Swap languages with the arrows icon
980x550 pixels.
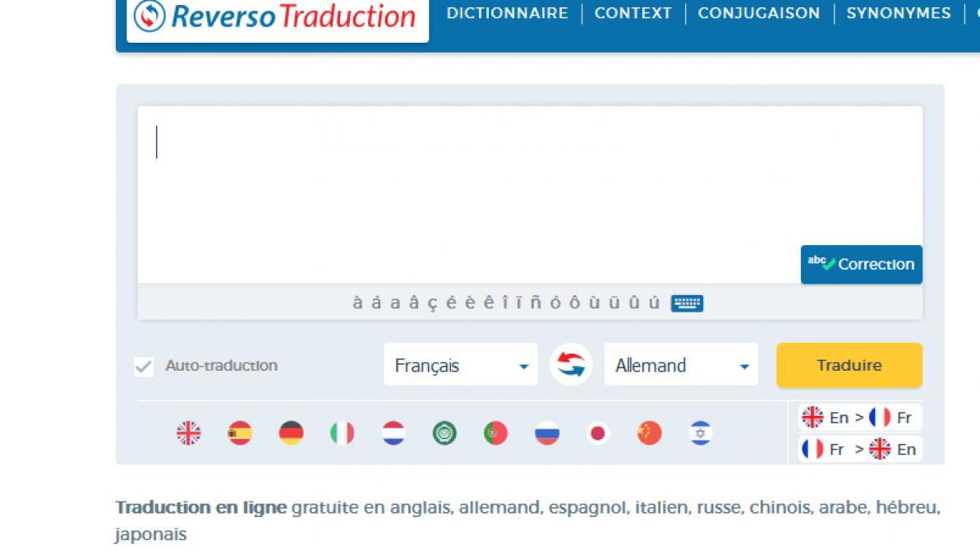click(x=571, y=365)
